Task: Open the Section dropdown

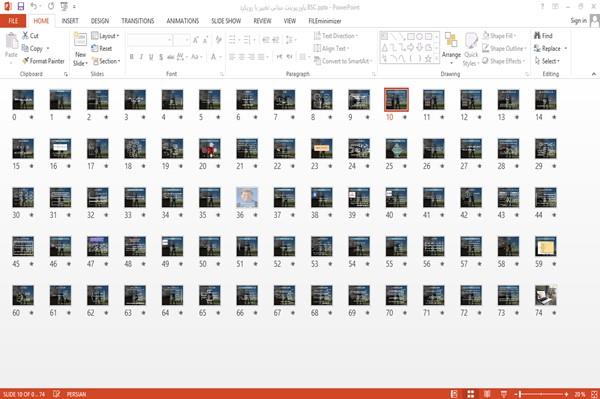Action: coord(106,61)
